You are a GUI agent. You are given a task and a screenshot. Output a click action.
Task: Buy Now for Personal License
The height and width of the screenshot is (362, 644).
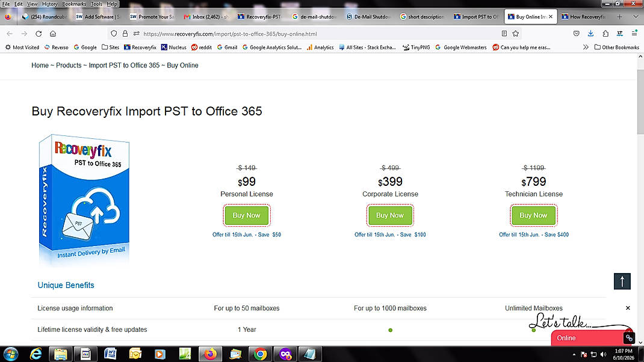click(246, 215)
